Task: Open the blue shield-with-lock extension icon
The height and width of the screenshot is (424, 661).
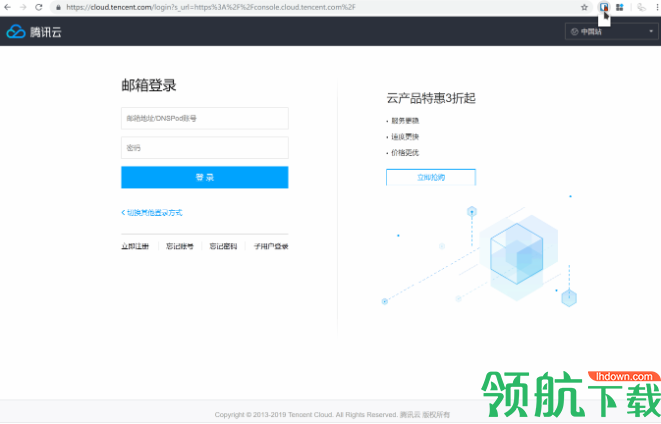Action: click(x=604, y=7)
